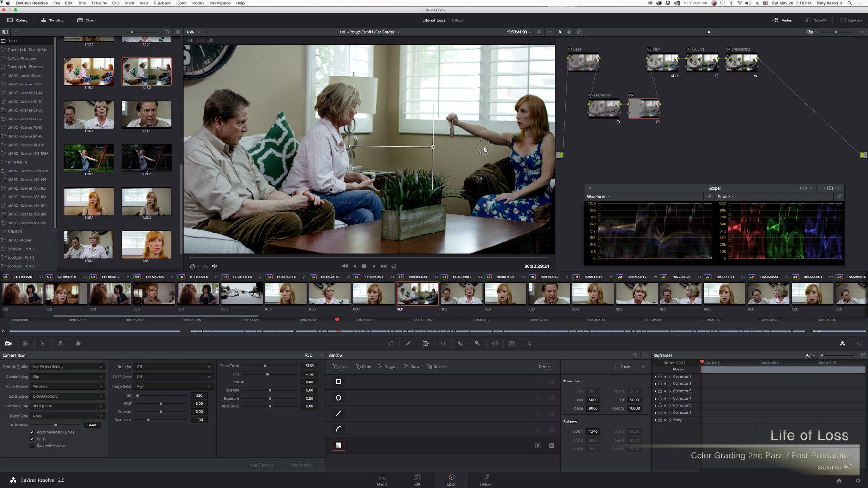Open the Data Burn-In palette icon
Image resolution: width=868 pixels, height=488 pixels.
pos(529,343)
